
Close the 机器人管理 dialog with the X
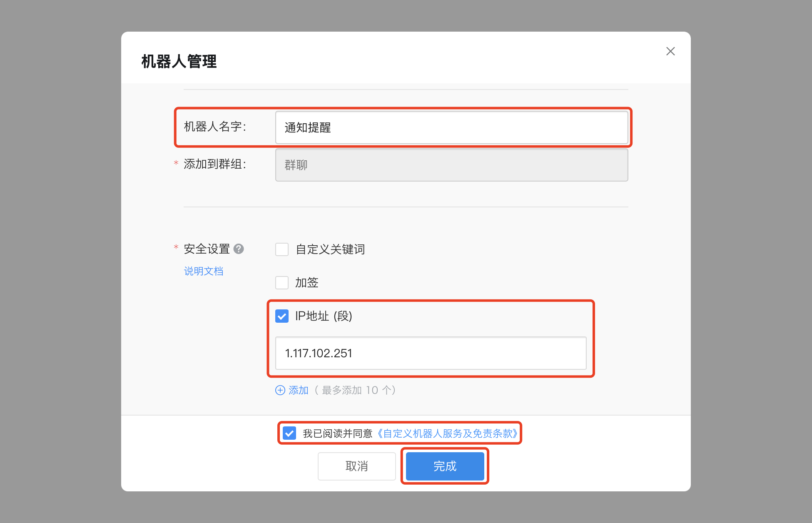[x=670, y=51]
